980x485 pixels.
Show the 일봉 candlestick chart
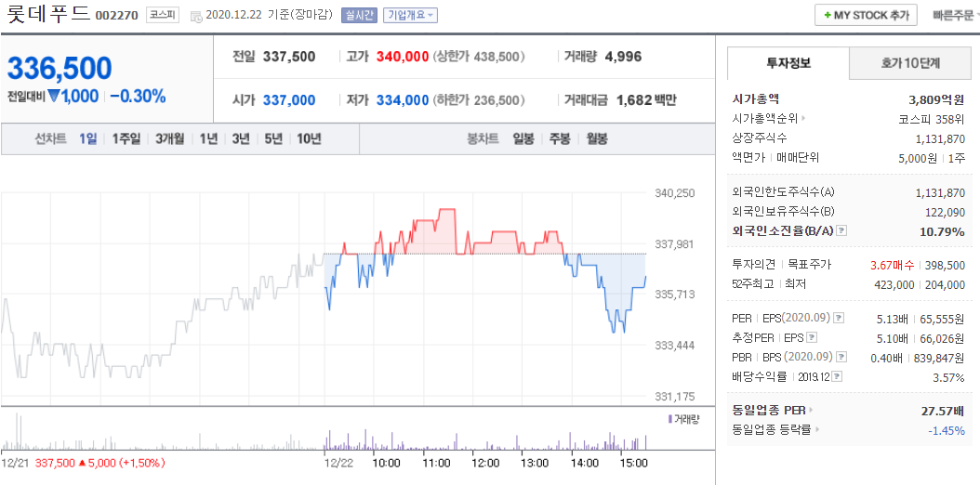tap(523, 138)
